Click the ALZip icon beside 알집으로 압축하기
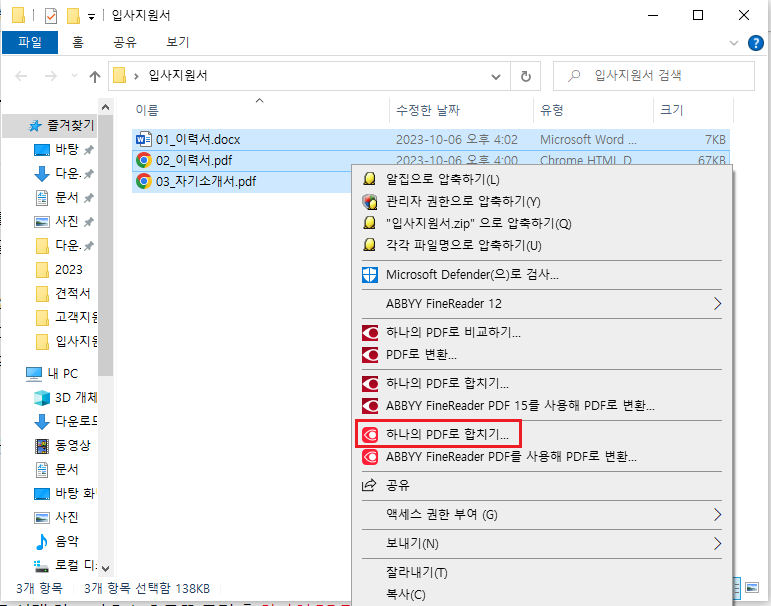 (369, 179)
